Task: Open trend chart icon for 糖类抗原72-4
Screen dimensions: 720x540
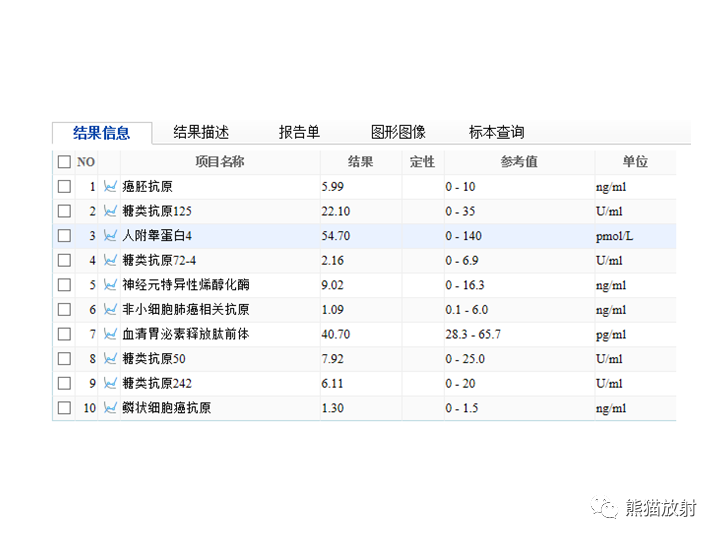Action: pos(110,260)
